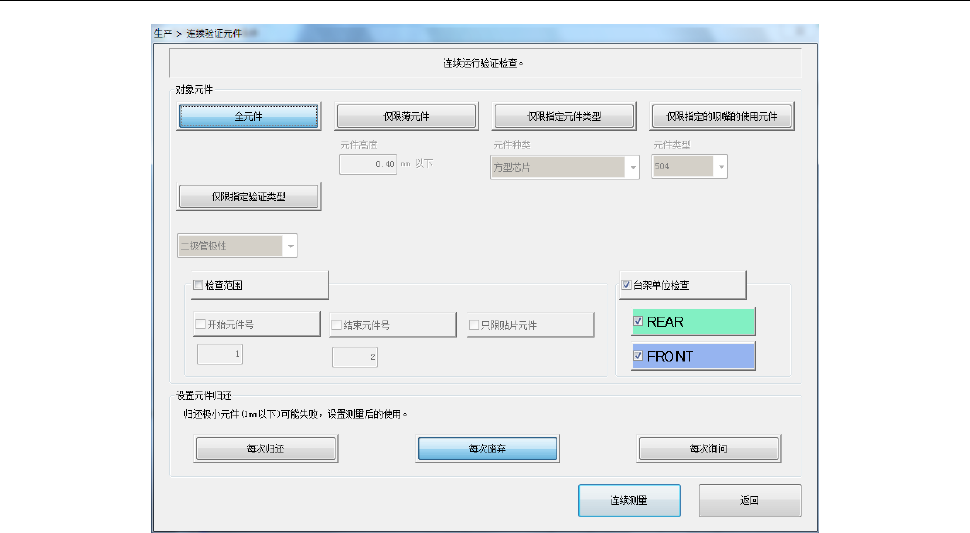The image size is (970, 533).
Task: Enable the 结束元件号 checkbox
Action: click(337, 325)
